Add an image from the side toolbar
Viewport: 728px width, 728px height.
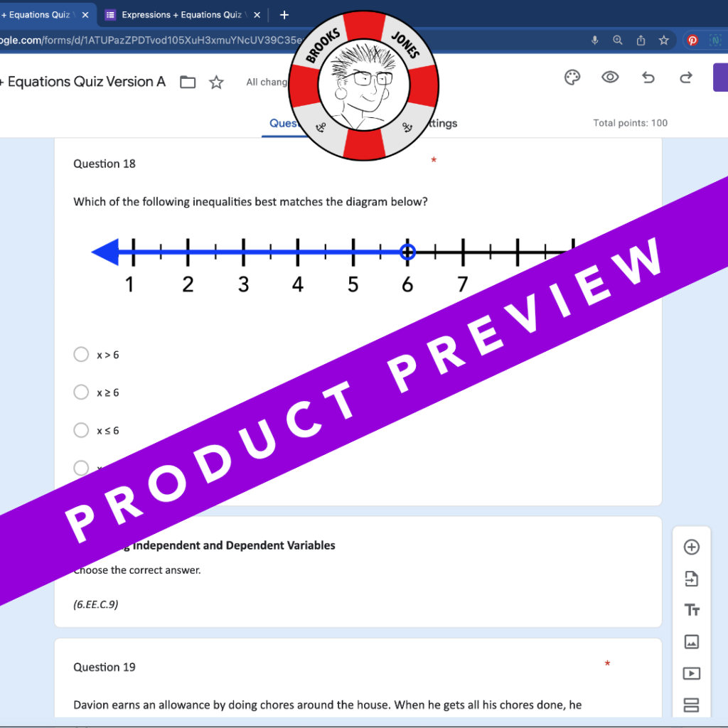tap(691, 642)
